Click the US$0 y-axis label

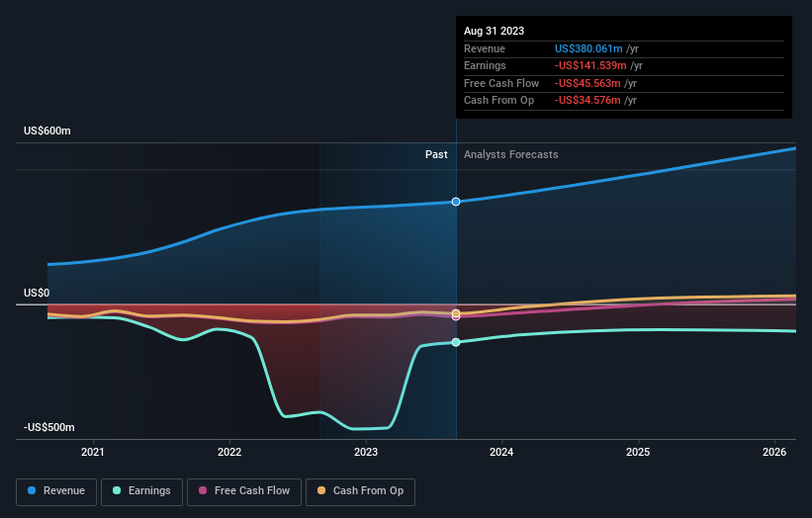point(37,293)
